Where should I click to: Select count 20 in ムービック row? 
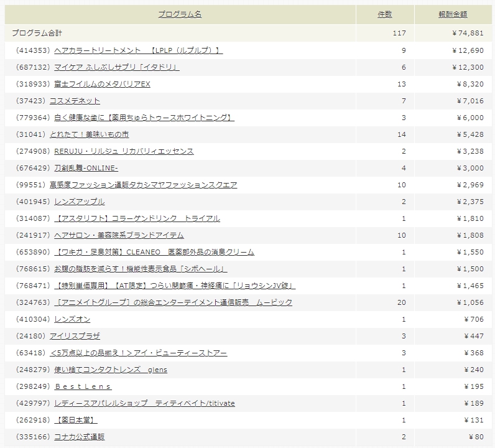tap(402, 302)
